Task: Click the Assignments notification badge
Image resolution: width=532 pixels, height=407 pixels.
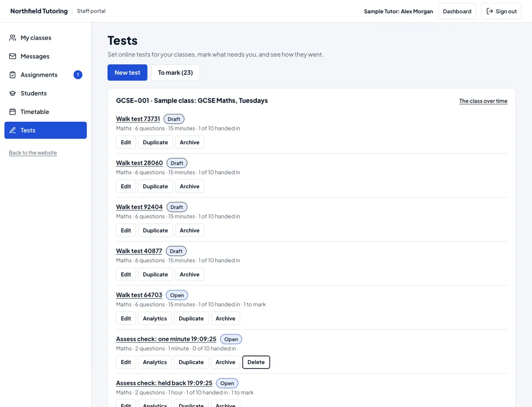Action: 78,75
